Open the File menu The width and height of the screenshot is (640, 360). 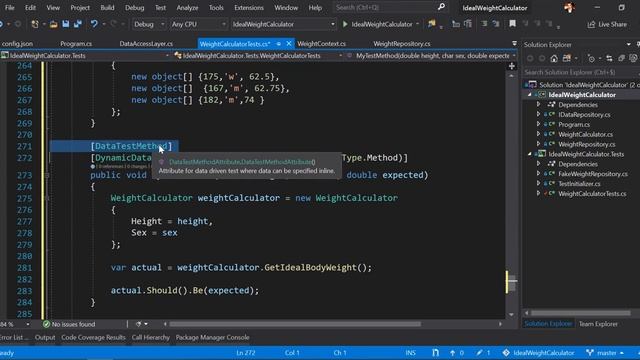(9, 7)
